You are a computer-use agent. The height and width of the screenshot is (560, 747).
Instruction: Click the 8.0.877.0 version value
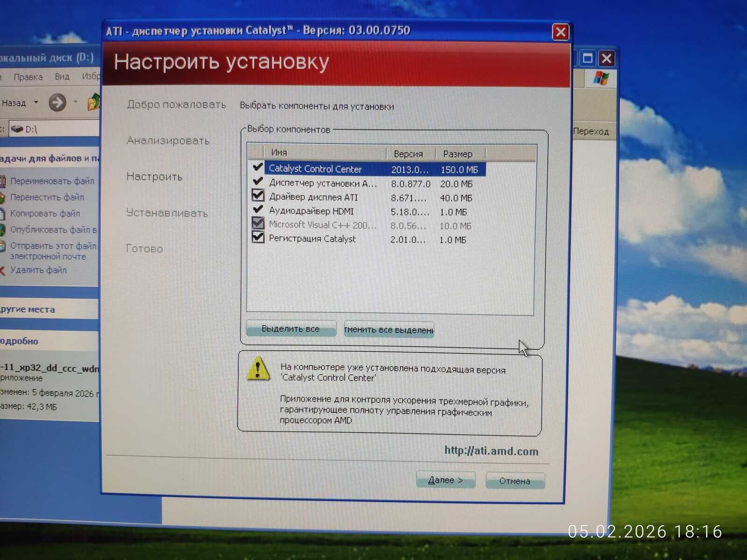pos(411,184)
